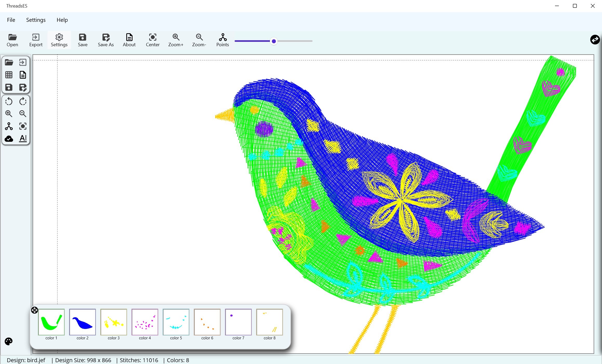The image size is (602, 364).
Task: Open a design with the Open toolbar button
Action: [12, 40]
